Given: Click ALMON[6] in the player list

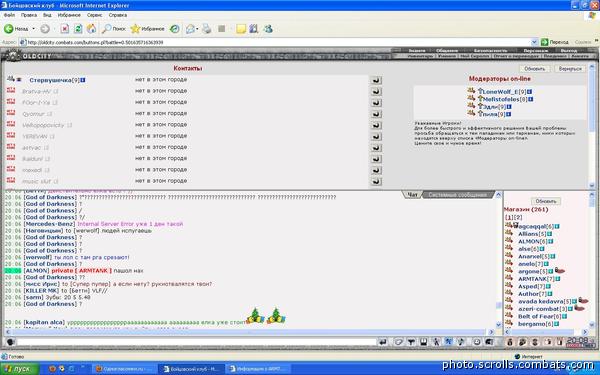Looking at the screenshot, I should pos(532,241).
